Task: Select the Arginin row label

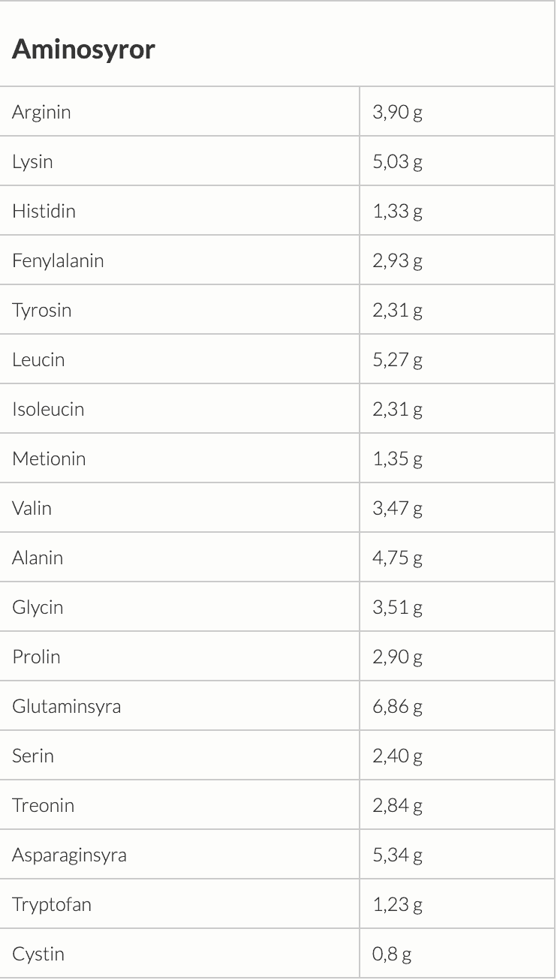Action: pyautogui.click(x=41, y=112)
